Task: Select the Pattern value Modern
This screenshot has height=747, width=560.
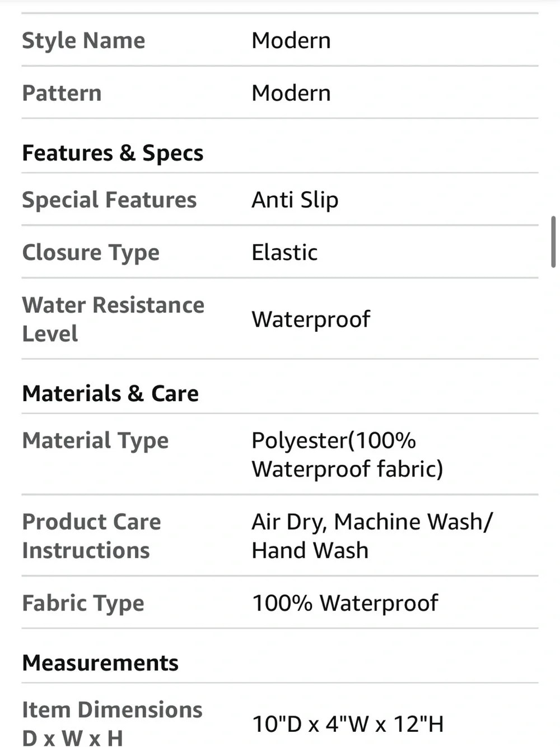Action: [x=291, y=93]
